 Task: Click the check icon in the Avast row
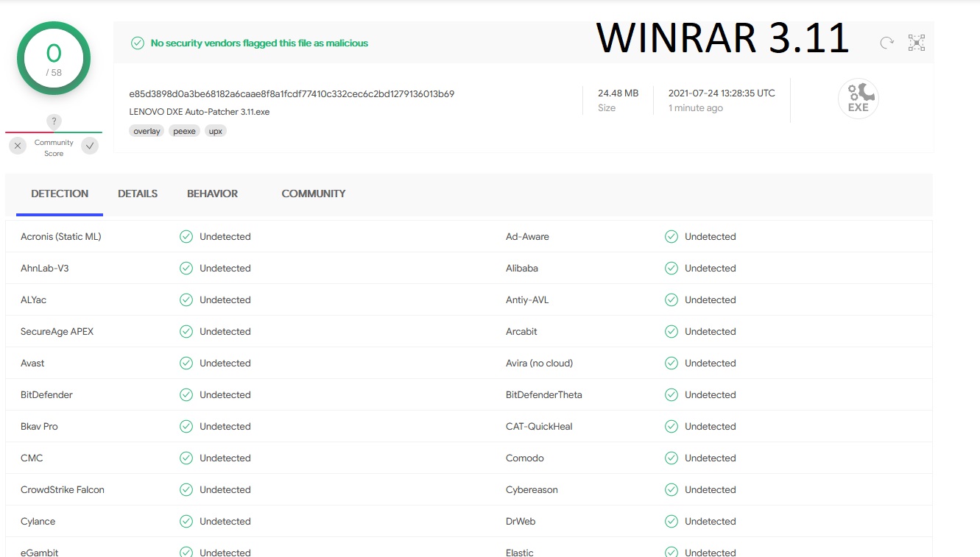(x=186, y=363)
